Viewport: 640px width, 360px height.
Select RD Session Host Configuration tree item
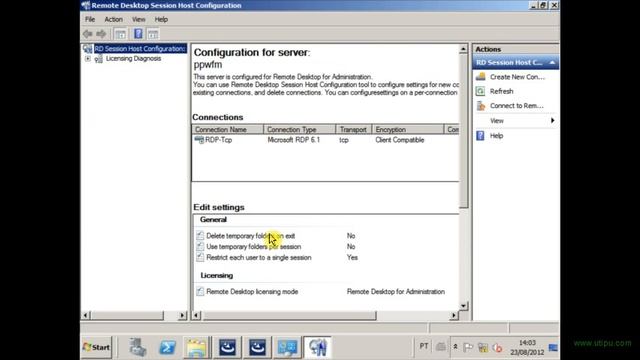point(140,49)
